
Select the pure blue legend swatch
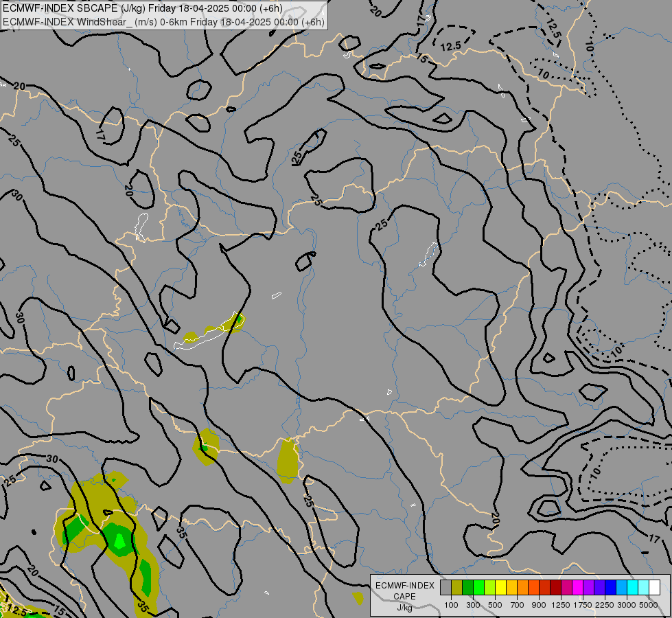tap(611, 588)
